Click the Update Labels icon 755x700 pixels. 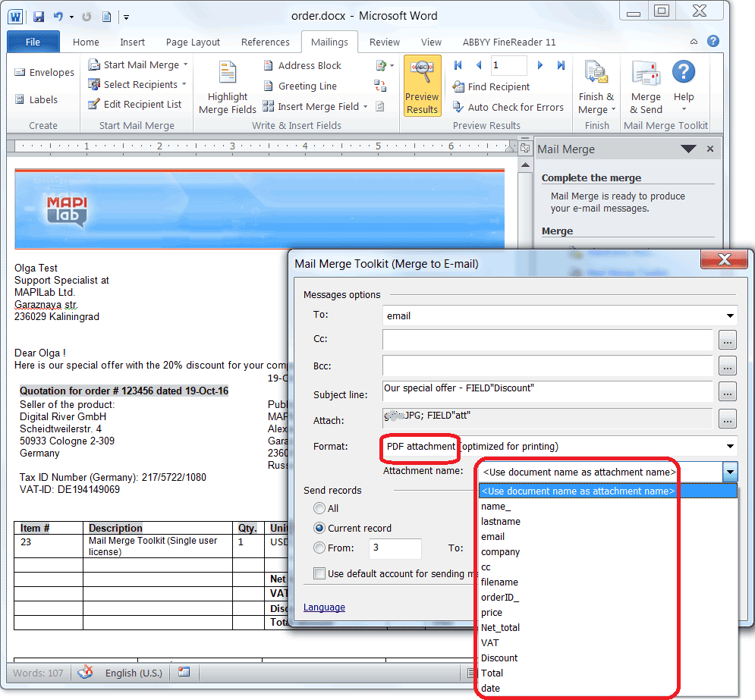click(x=380, y=107)
